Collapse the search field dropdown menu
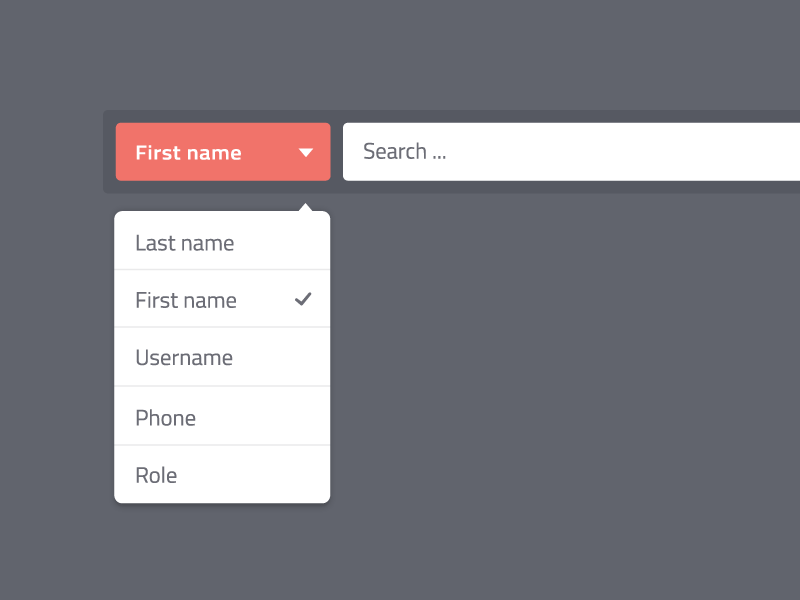This screenshot has height=600, width=800. click(222, 152)
